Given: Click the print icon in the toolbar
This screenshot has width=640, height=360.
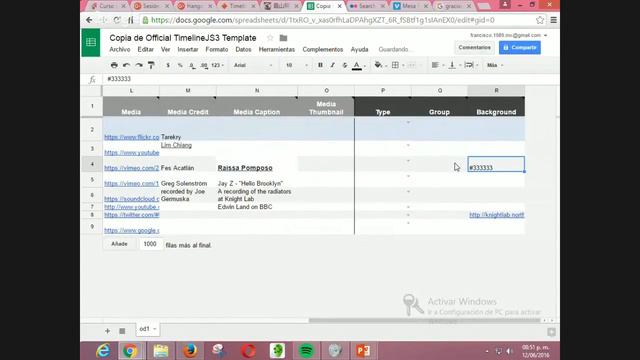Looking at the screenshot, I should coord(114,65).
